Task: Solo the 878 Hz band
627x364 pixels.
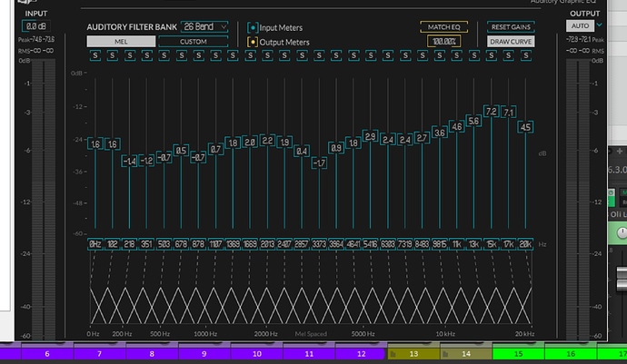Action: pyautogui.click(x=198, y=55)
